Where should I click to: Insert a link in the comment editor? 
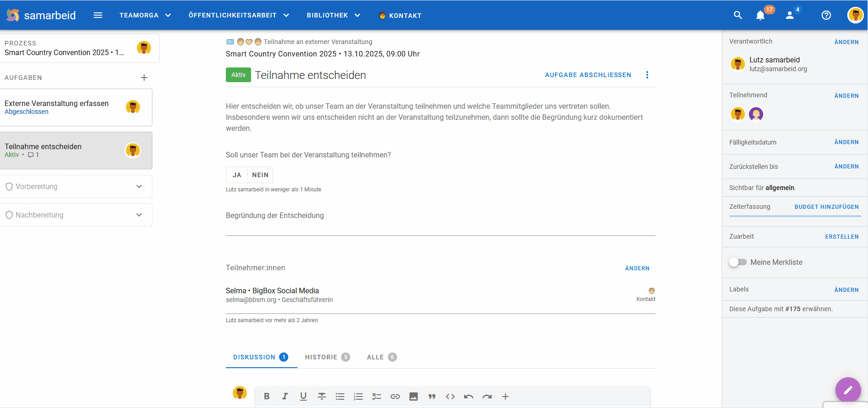395,397
